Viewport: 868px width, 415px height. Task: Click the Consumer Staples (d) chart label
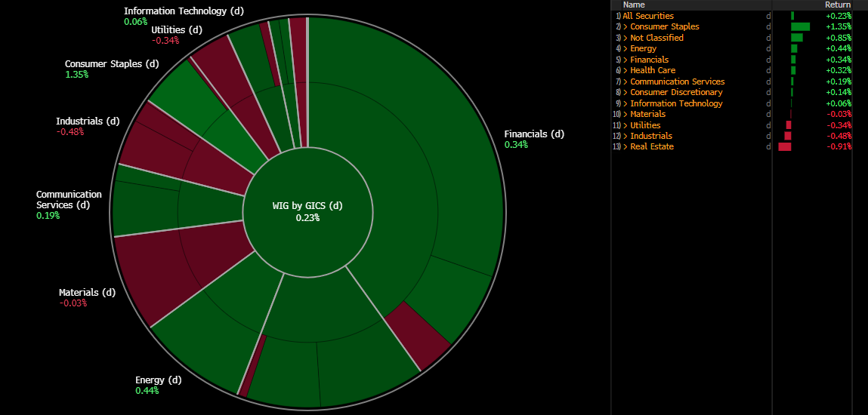[x=112, y=63]
